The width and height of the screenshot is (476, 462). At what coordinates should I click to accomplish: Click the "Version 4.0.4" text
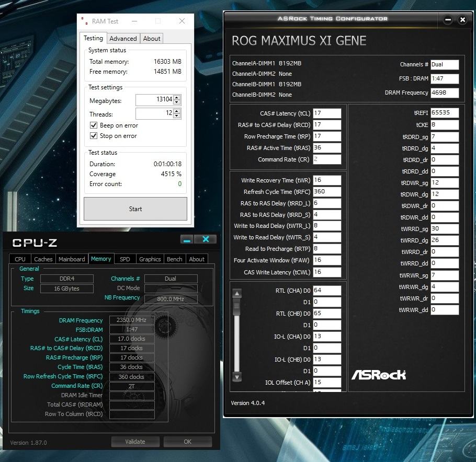pos(248,403)
